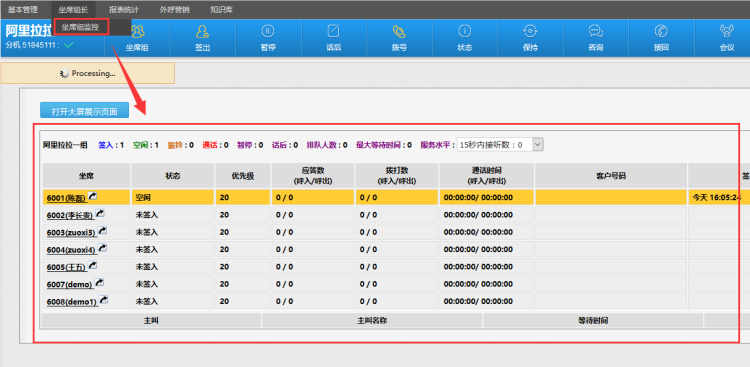Click the 签出 sign-out toolbar icon
Viewport: 750px width, 367px height.
point(203,32)
